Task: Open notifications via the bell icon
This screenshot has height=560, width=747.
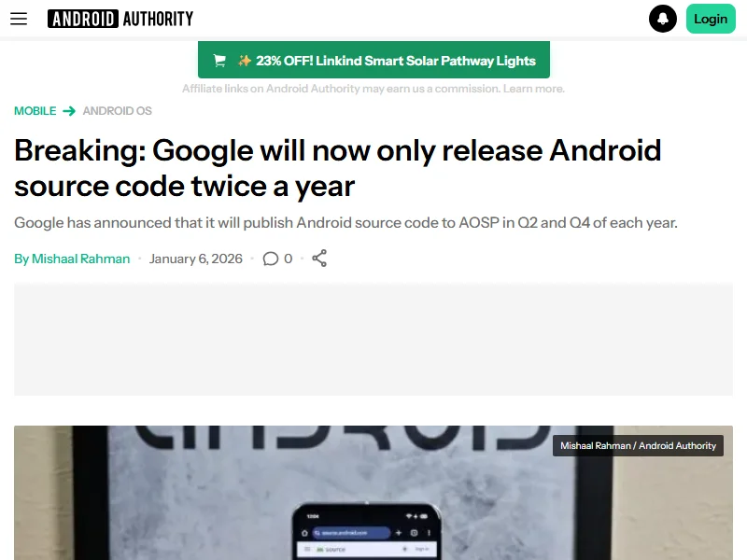Action: click(663, 19)
